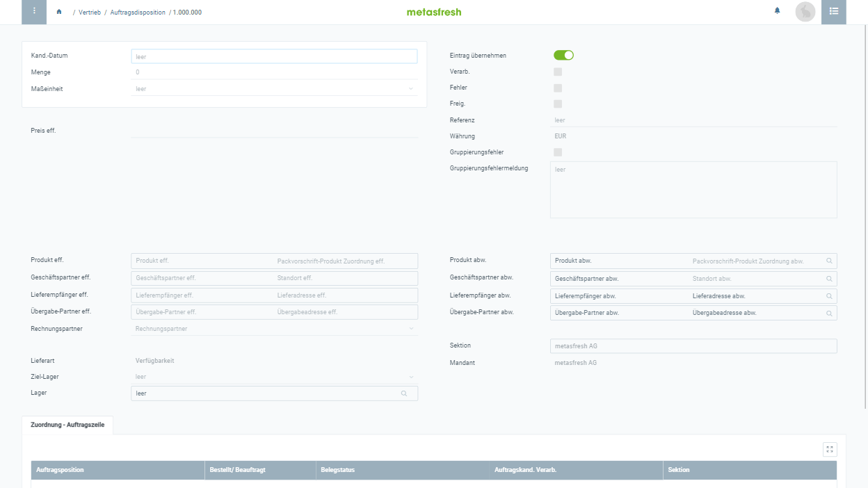Click search icon in Produkt abw. field
The height and width of the screenshot is (488, 868).
829,261
